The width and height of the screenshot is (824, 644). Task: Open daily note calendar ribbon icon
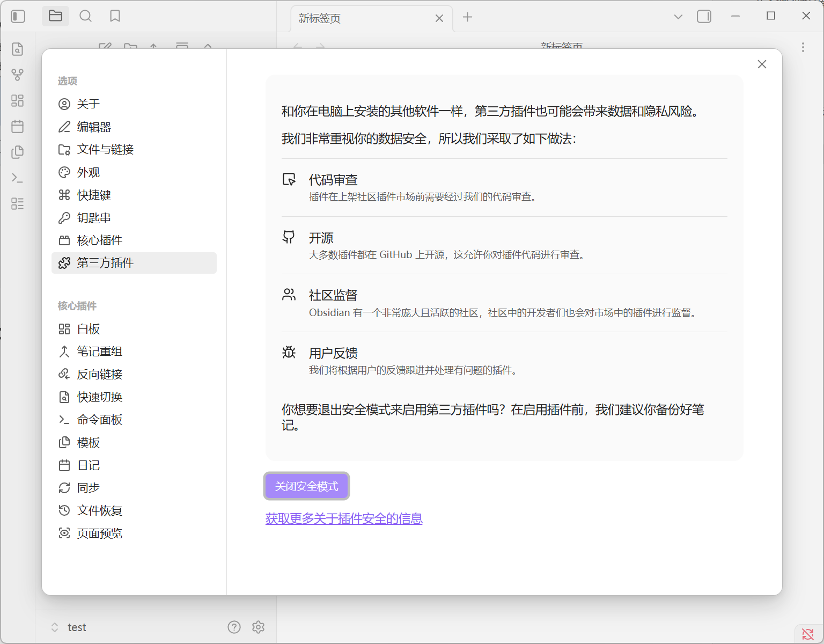coord(18,126)
